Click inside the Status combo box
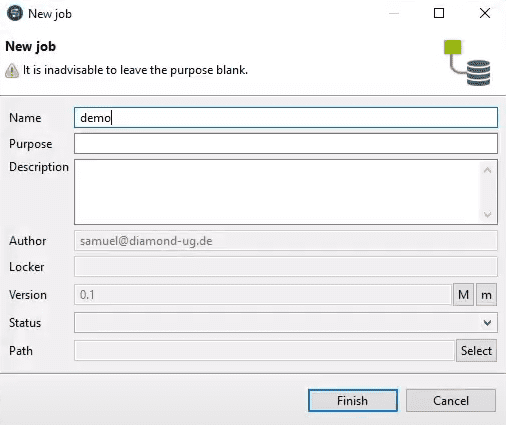Screen dimensions: 506x425 pos(286,323)
